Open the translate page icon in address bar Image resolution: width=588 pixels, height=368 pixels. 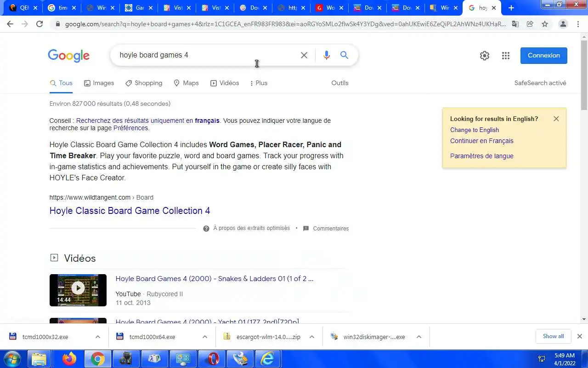[x=515, y=24]
